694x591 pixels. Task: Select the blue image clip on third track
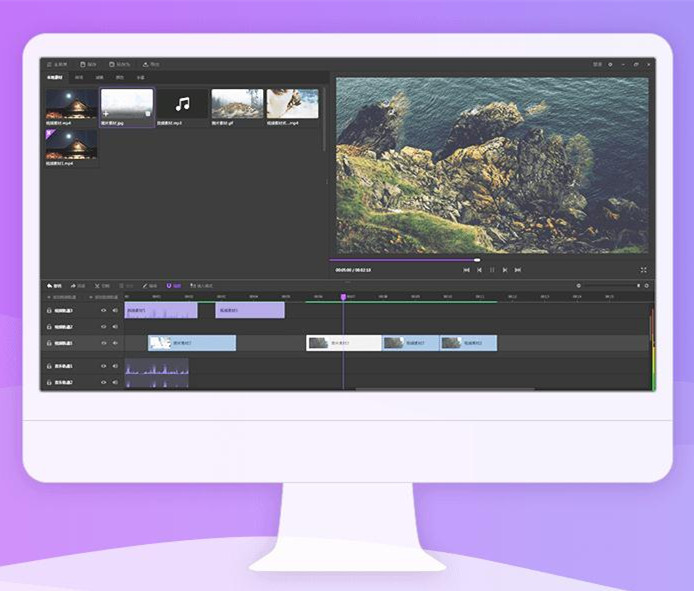pyautogui.click(x=192, y=343)
